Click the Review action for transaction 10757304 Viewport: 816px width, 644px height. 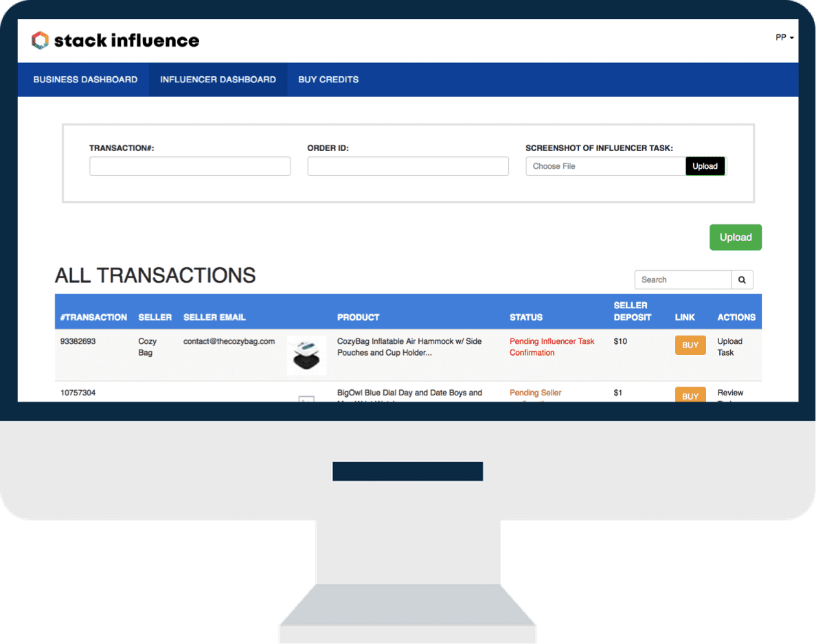pos(730,394)
